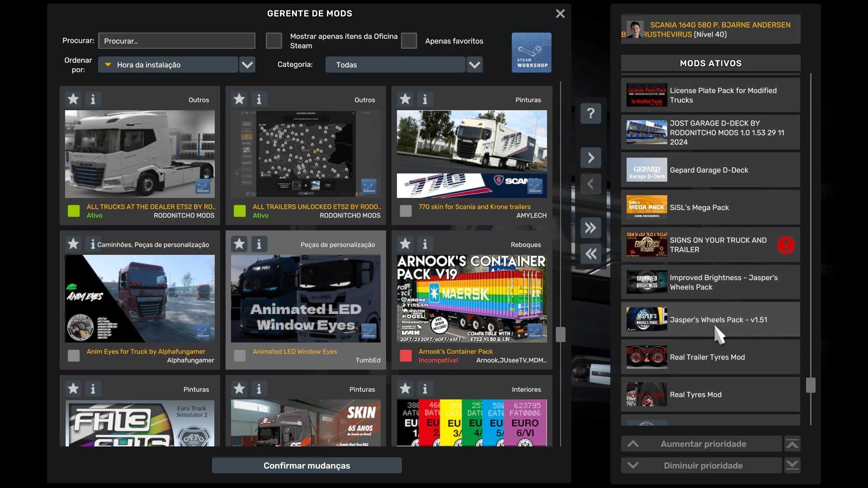Activate all mods with double right arrows
Viewport: 868px width, 488px height.
tap(590, 228)
